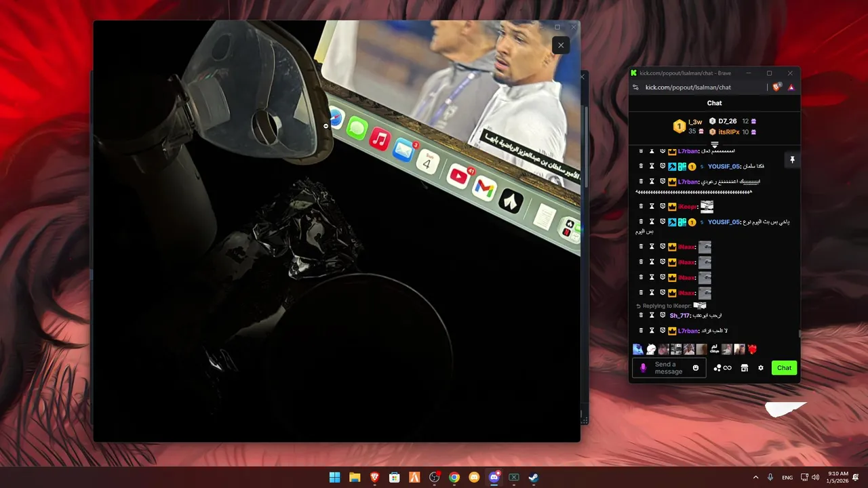Expand the gift leaderboard handle
The height and width of the screenshot is (488, 868).
(x=714, y=145)
